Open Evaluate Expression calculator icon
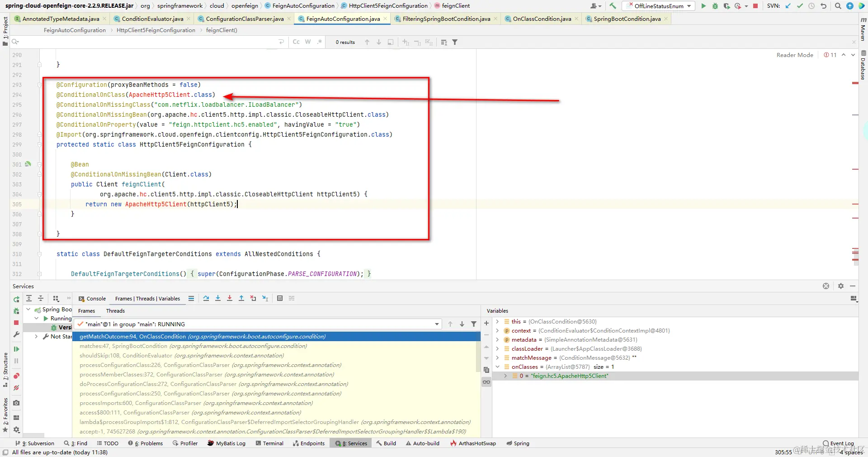 pyautogui.click(x=280, y=298)
